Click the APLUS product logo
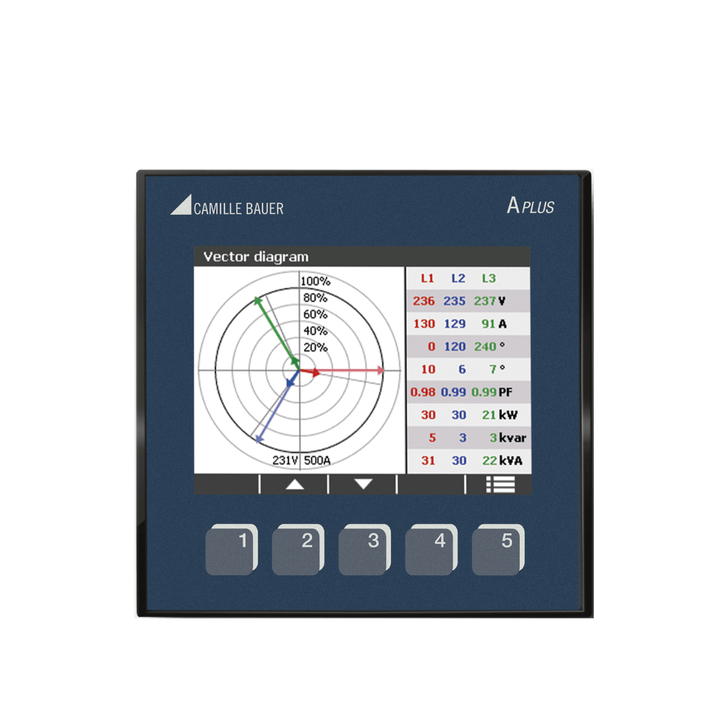The height and width of the screenshot is (728, 728). pos(530,206)
